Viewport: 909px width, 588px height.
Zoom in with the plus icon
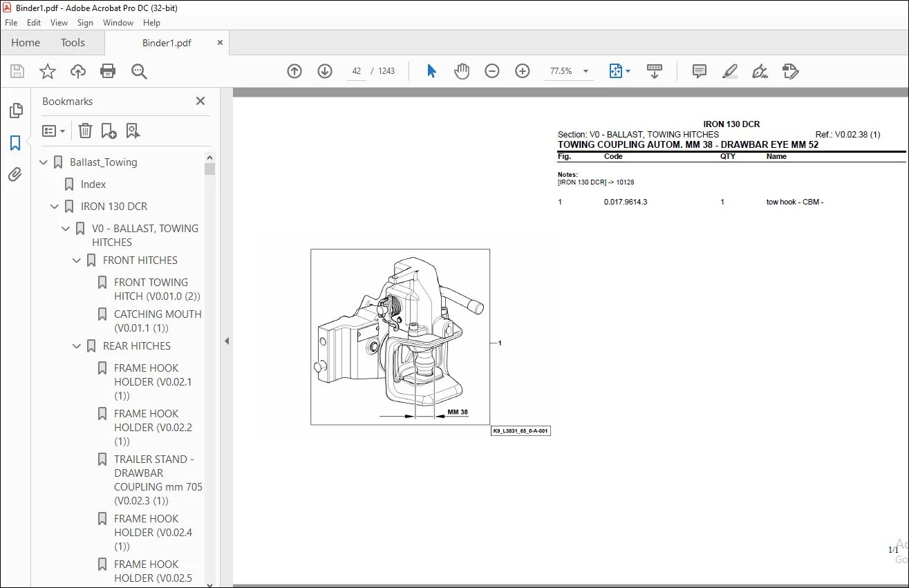523,71
